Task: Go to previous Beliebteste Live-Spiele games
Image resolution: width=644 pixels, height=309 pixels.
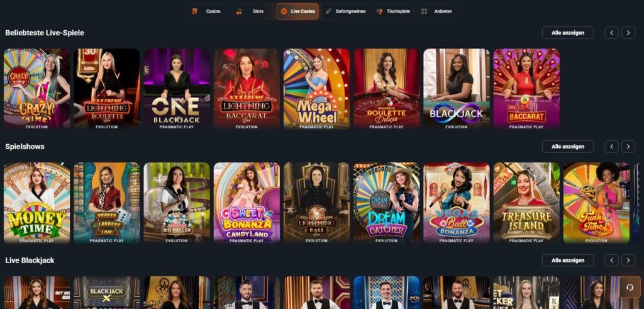Action: point(611,33)
